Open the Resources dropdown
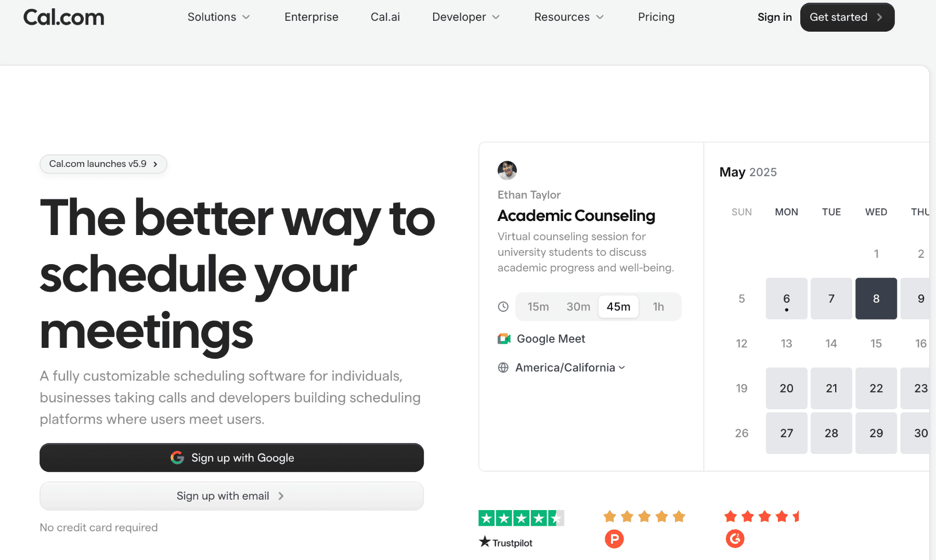Screen dimensions: 936x560 click(568, 17)
